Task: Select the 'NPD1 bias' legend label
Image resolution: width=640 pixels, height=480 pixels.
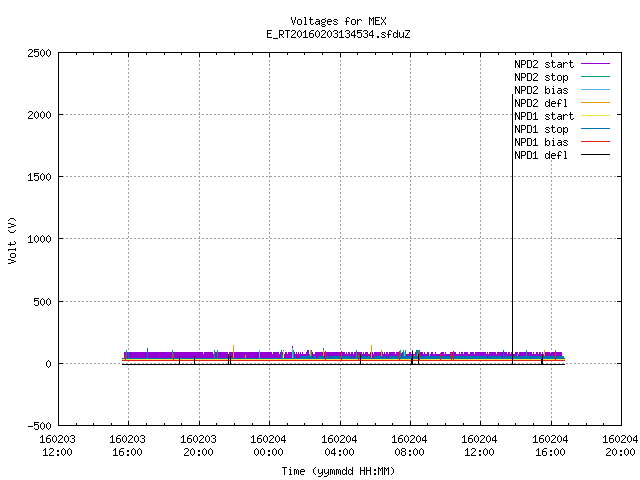Action: pyautogui.click(x=541, y=142)
